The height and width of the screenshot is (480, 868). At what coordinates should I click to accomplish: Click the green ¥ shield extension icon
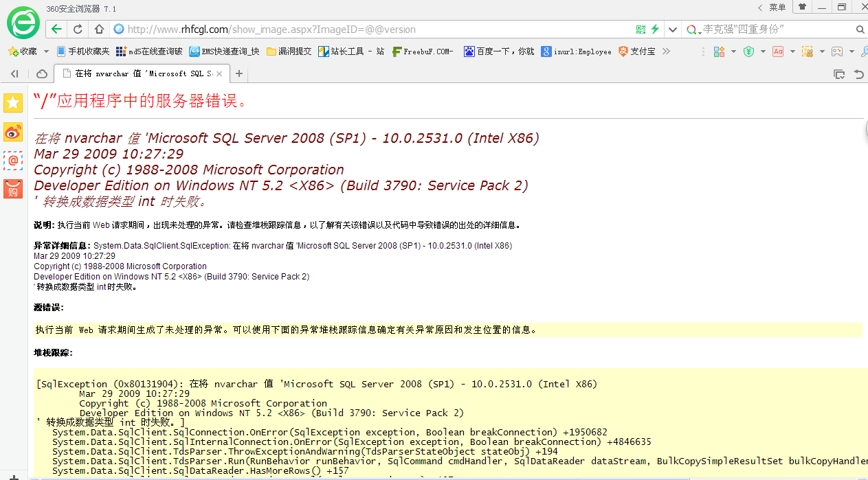748,52
